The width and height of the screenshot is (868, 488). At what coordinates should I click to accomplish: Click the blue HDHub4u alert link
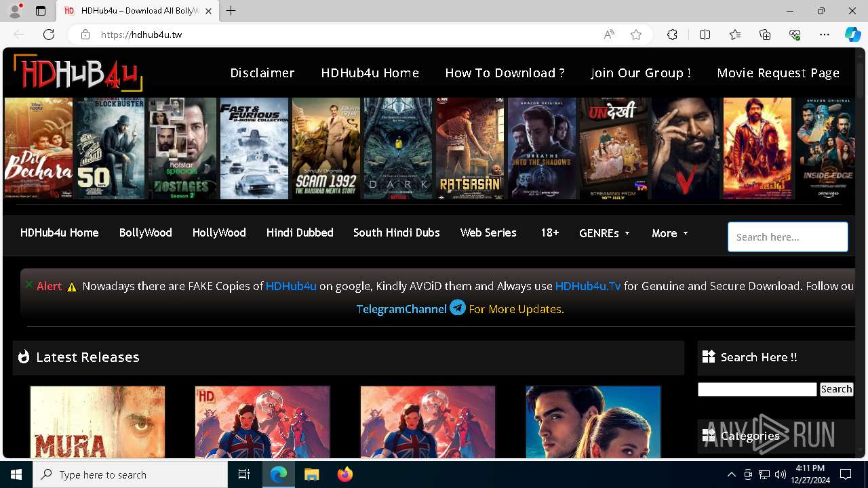[291, 286]
